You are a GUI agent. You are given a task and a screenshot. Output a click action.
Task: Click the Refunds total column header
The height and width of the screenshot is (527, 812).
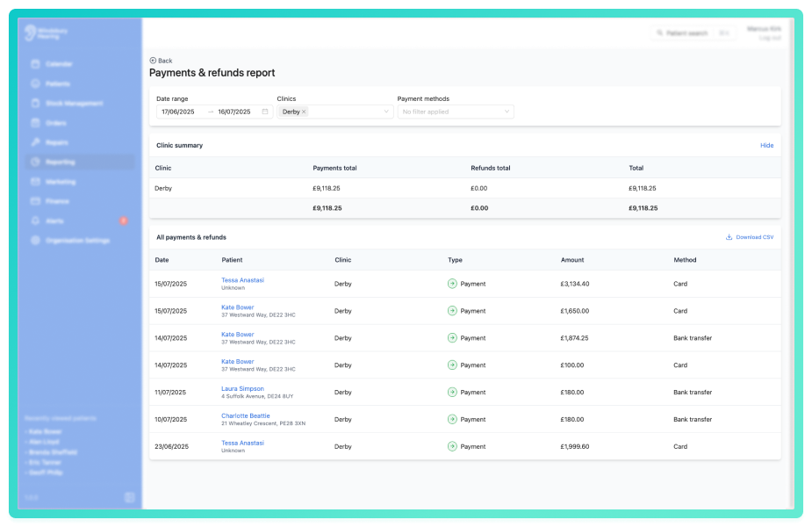click(491, 168)
